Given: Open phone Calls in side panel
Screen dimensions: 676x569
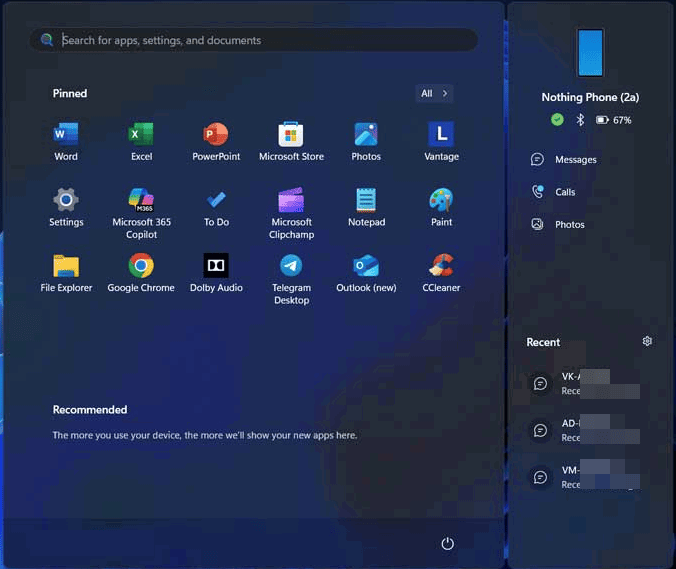Looking at the screenshot, I should coord(553,192).
